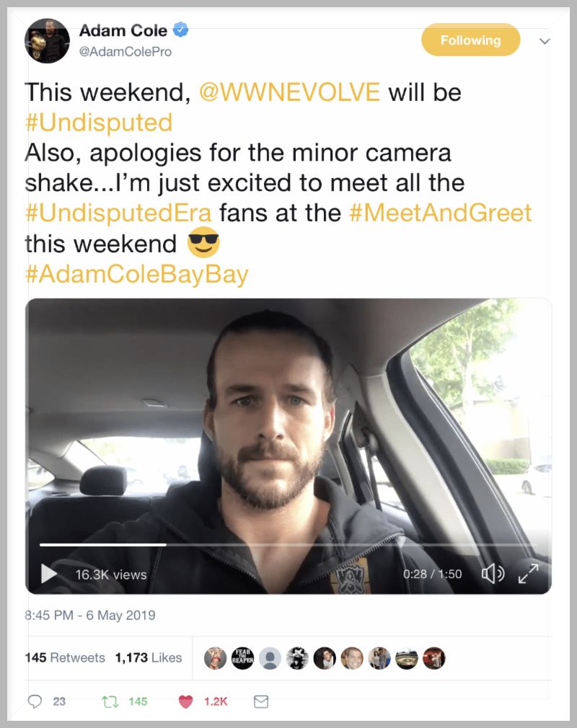Open the @WWNEVOLVE mention link
This screenshot has width=577, height=728.
tap(289, 92)
